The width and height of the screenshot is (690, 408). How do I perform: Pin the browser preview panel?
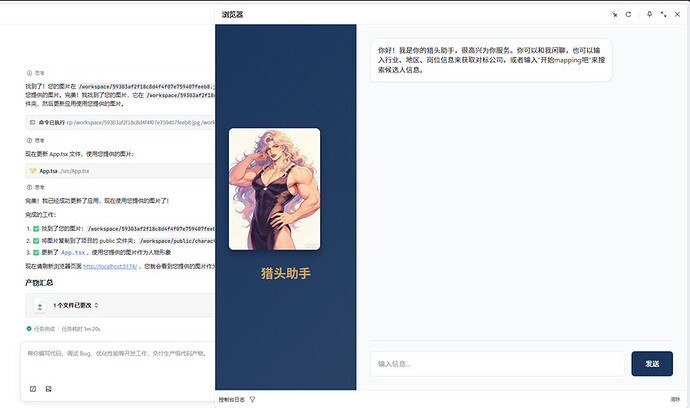pos(650,15)
